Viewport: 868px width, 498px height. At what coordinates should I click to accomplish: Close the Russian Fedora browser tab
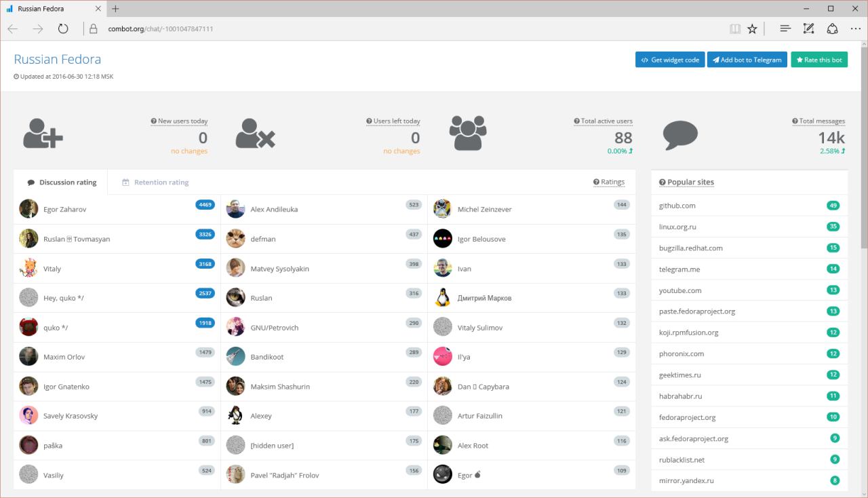tap(98, 9)
